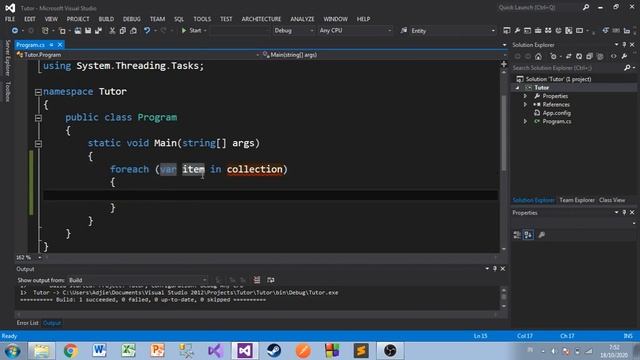Viewport: 640px width, 360px height.
Task: Expand the Properties node arrow
Action: tap(525, 96)
